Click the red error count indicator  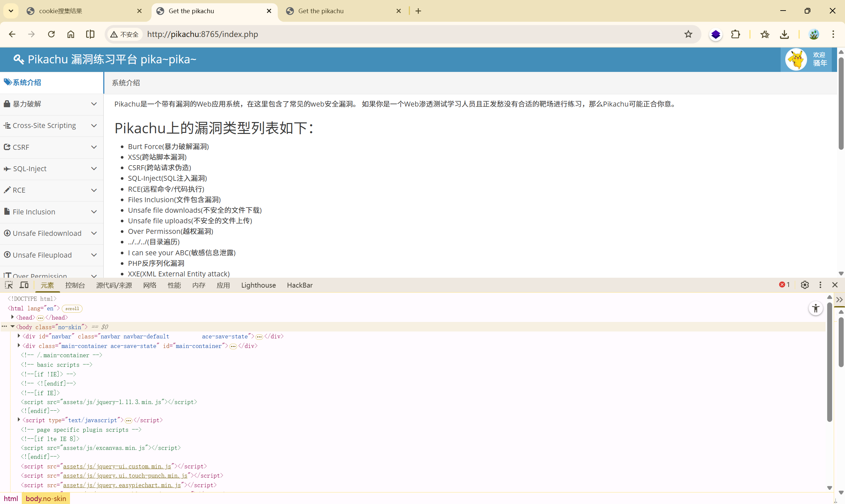click(784, 285)
